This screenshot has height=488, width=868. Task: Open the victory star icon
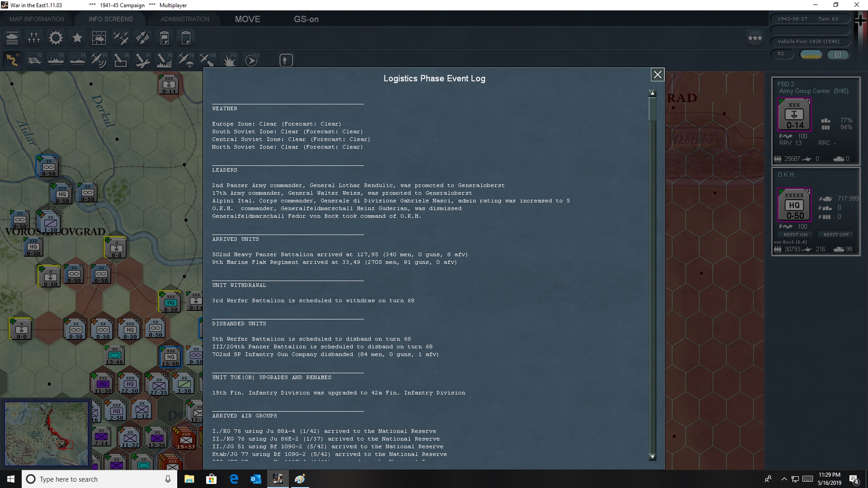(77, 38)
